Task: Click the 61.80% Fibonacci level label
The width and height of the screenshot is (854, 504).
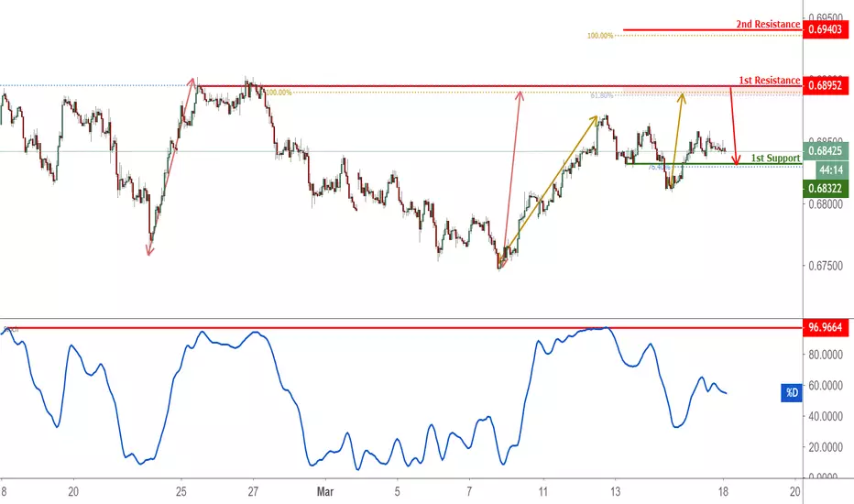Action: tap(601, 96)
